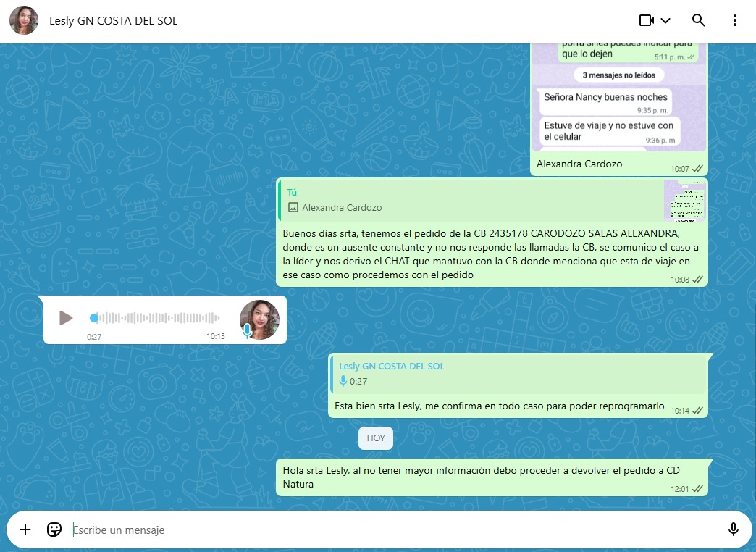
Task: Click the HOY date separator
Action: [x=376, y=438]
